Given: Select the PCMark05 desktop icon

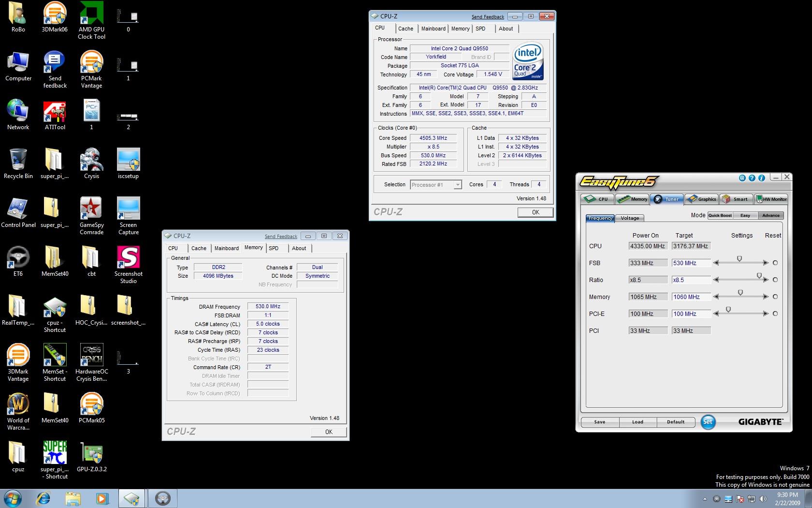Looking at the screenshot, I should [91, 408].
